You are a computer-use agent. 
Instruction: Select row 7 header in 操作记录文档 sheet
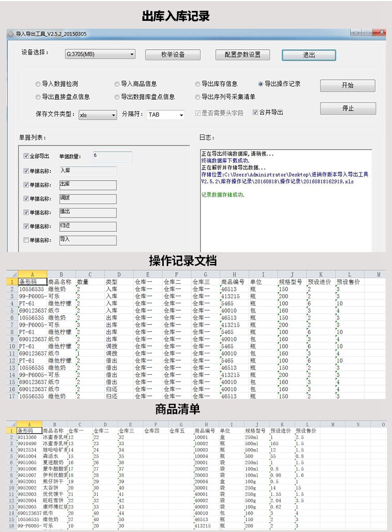pos(12,325)
